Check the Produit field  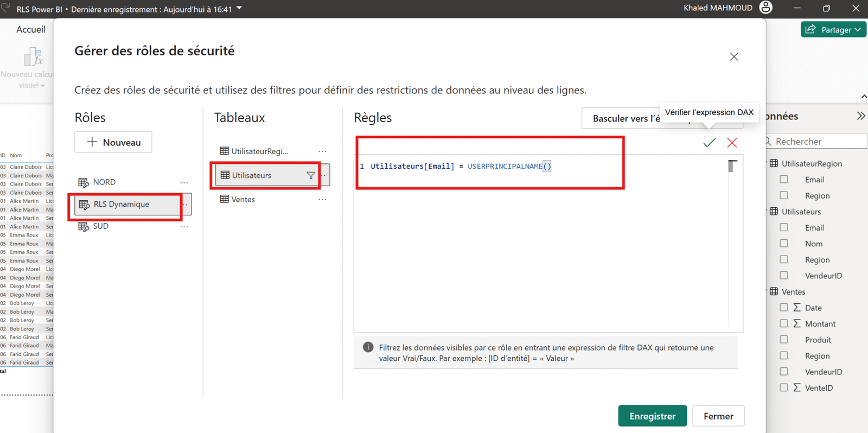(784, 340)
